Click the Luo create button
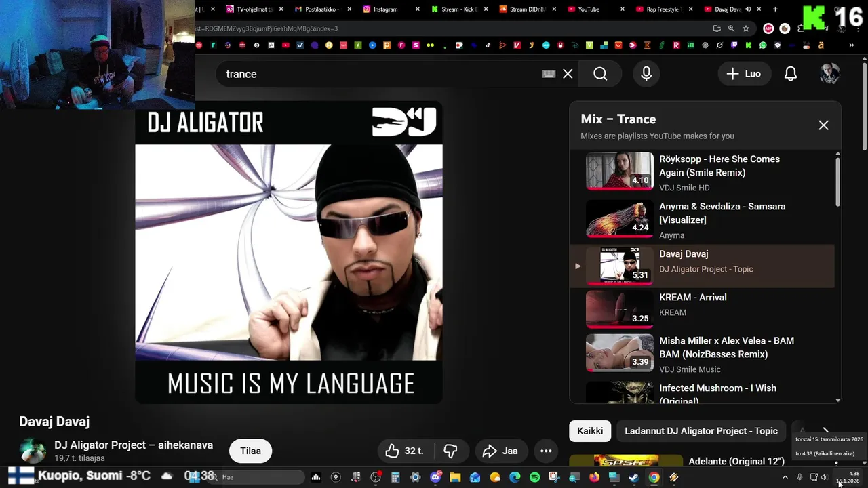Screen dimensions: 868x488 point(744,74)
